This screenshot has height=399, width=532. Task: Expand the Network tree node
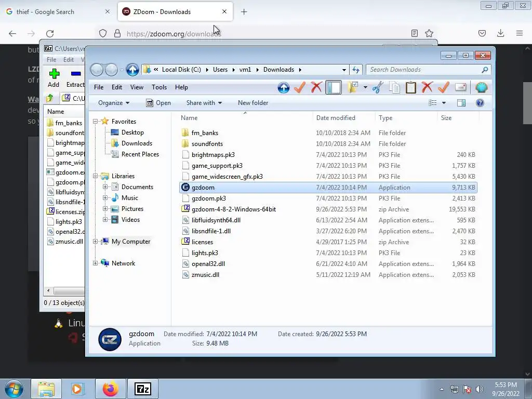tap(96, 263)
